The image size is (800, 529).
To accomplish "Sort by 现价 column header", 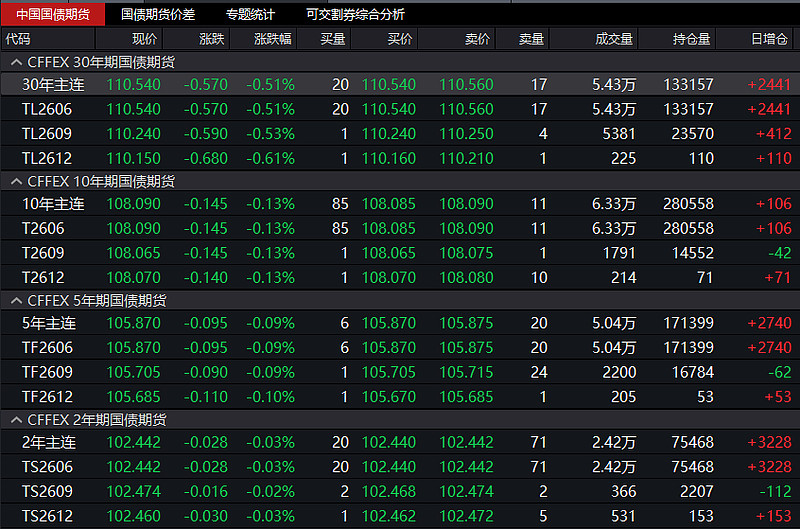I will click(x=129, y=39).
